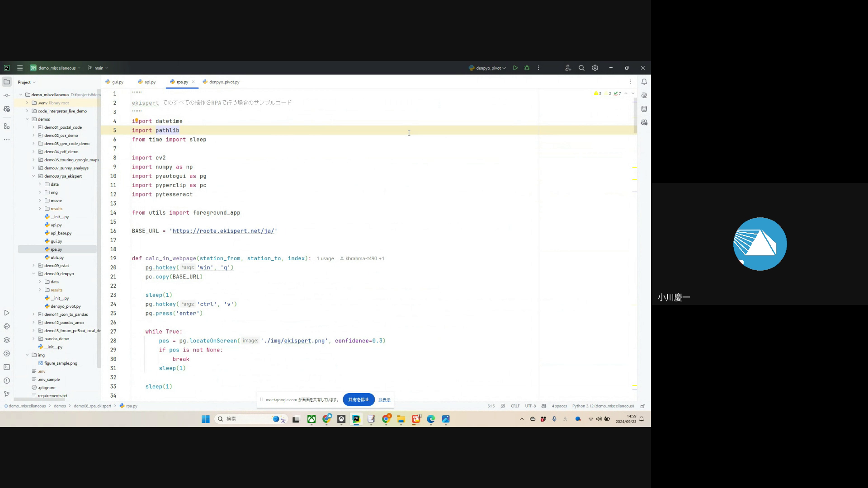The width and height of the screenshot is (868, 488).
Task: Open the roote.ekispert.net URL link in code
Action: coord(223,231)
